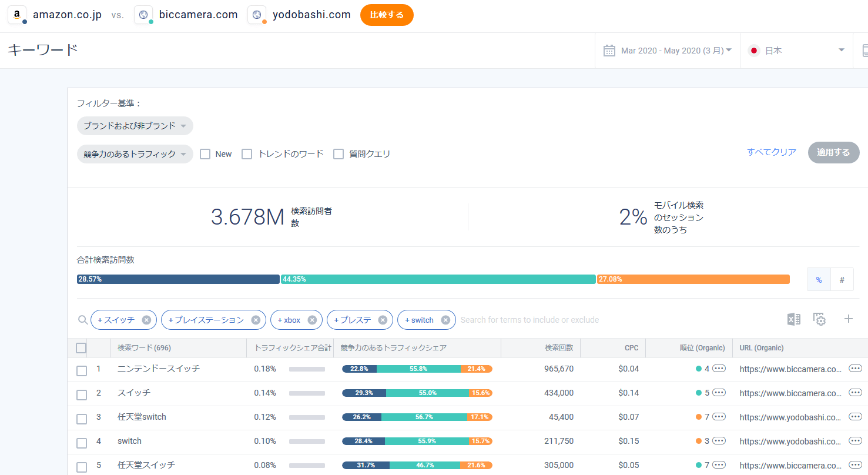Remove the switch keyword chip
Viewport: 868px width, 475px height.
tap(445, 320)
